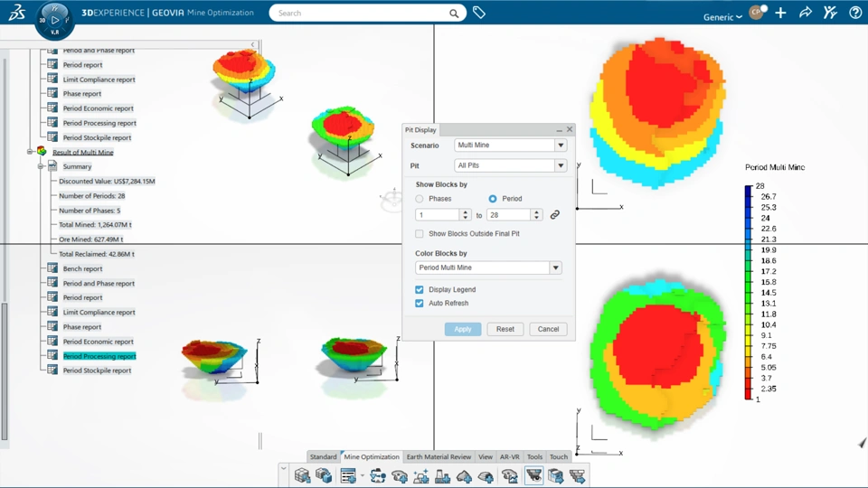Image resolution: width=868 pixels, height=488 pixels.
Task: Click the add material with sparkles icon
Action: click(420, 475)
